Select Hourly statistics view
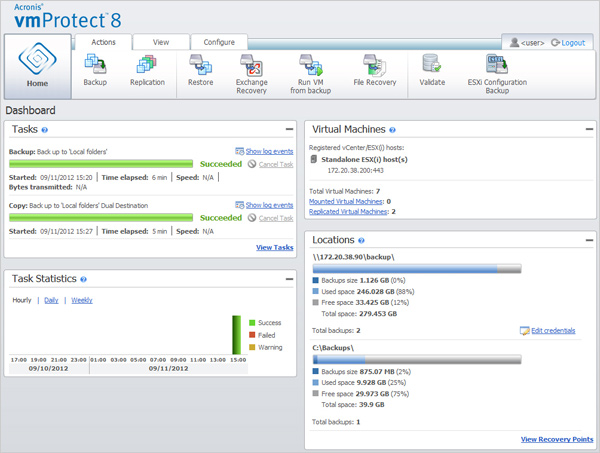Viewport: 600px width, 453px height. click(22, 300)
